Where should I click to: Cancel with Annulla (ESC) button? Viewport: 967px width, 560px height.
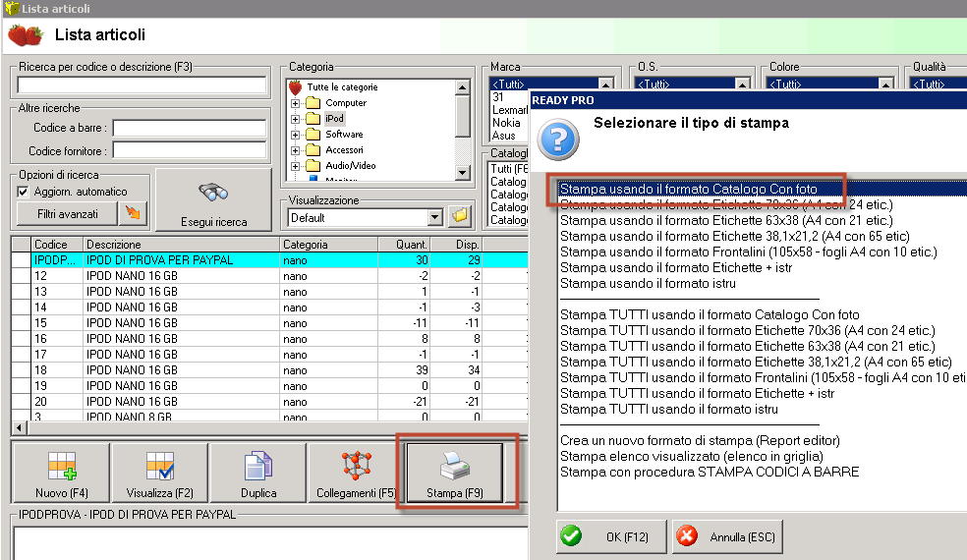[728, 536]
